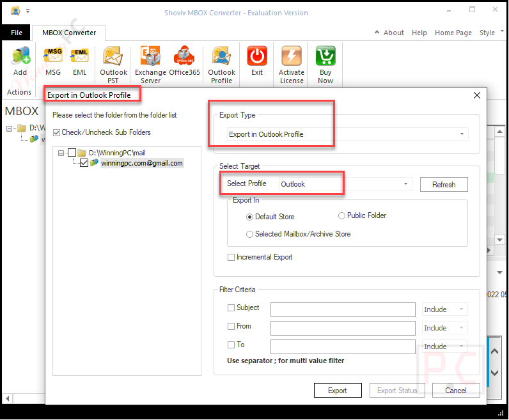Click the mailbox icon under D:\W in main tree
This screenshot has height=420, width=509.
coord(34,139)
